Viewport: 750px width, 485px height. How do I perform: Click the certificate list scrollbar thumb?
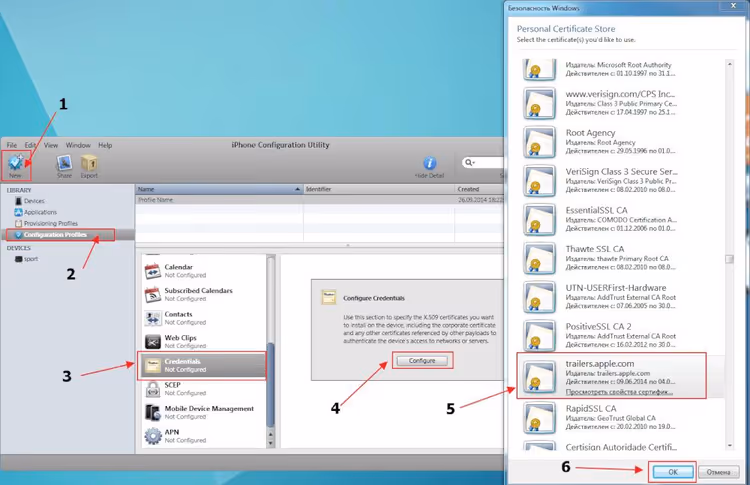(x=729, y=259)
